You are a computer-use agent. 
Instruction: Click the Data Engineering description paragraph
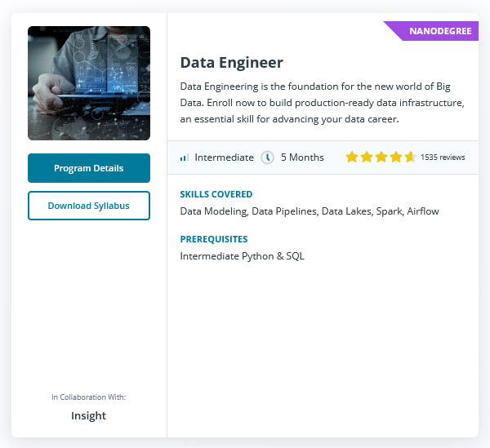[322, 103]
